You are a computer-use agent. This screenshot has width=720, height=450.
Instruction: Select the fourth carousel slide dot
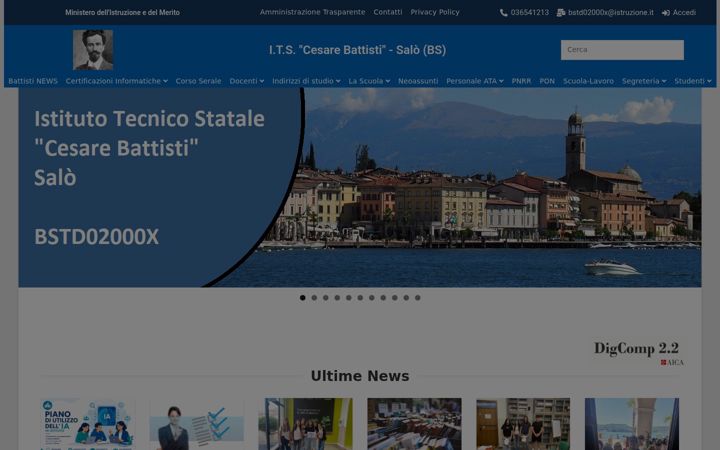(x=337, y=298)
